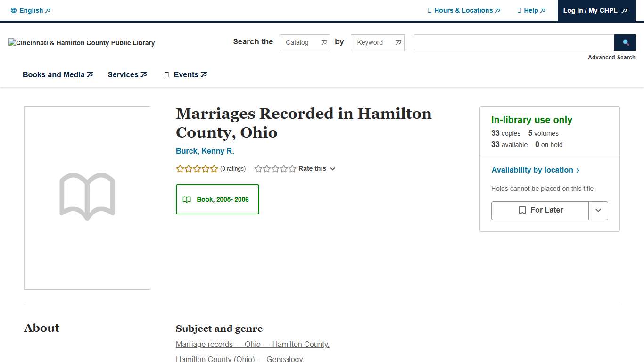Click the fifth rating star to rate

[x=292, y=168]
